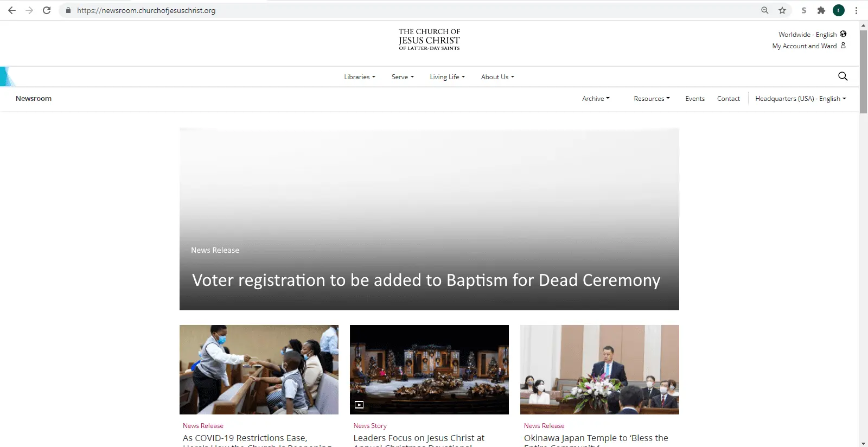
Task: Bookmark this page with the star icon
Action: (782, 10)
